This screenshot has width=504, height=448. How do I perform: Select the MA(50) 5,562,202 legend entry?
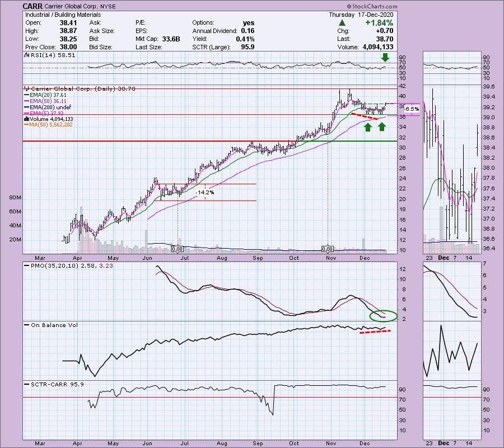pos(49,125)
